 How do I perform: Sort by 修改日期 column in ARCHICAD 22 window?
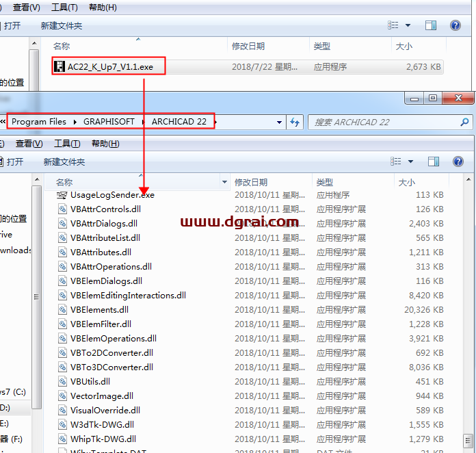point(251,182)
